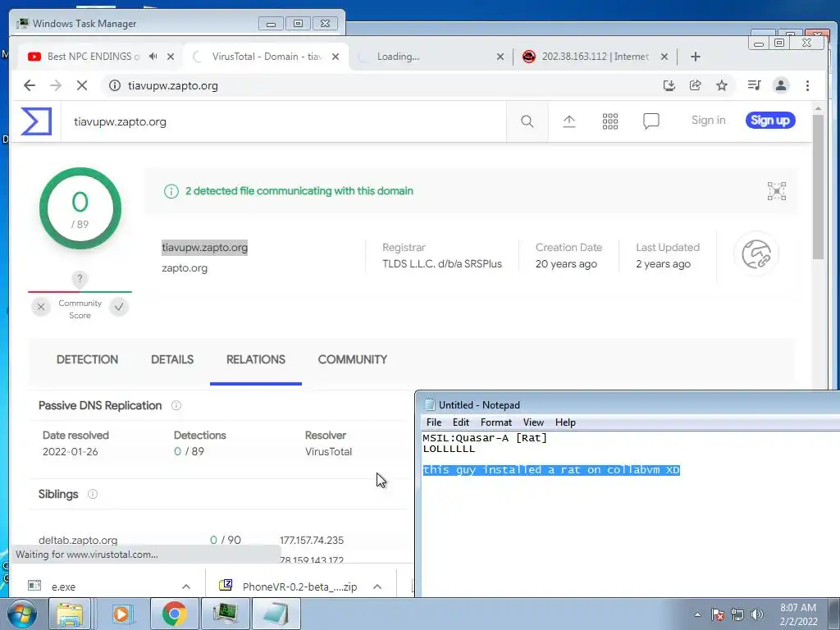Click the globe link icon beside Last Updated
The width and height of the screenshot is (840, 630).
tap(756, 254)
